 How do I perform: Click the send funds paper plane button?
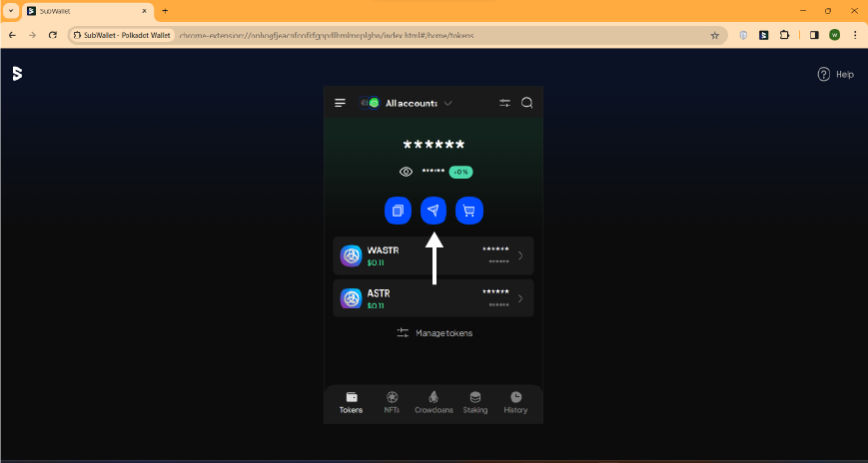[434, 211]
